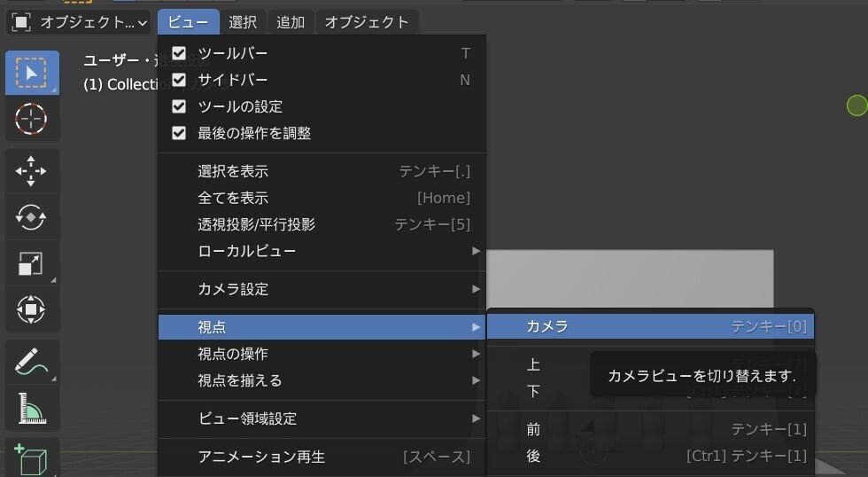Expand the カメラ設定 submenu
The image size is (868, 477).
tap(322, 289)
